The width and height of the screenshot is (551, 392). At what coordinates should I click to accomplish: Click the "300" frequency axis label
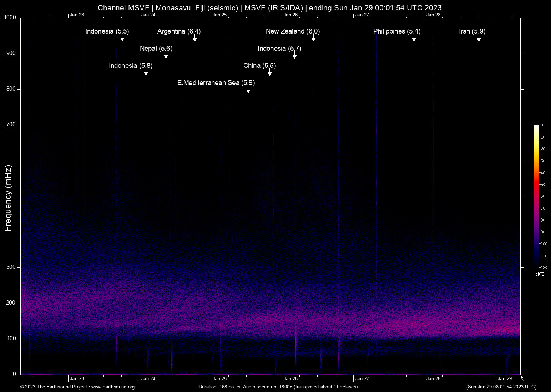pyautogui.click(x=11, y=267)
